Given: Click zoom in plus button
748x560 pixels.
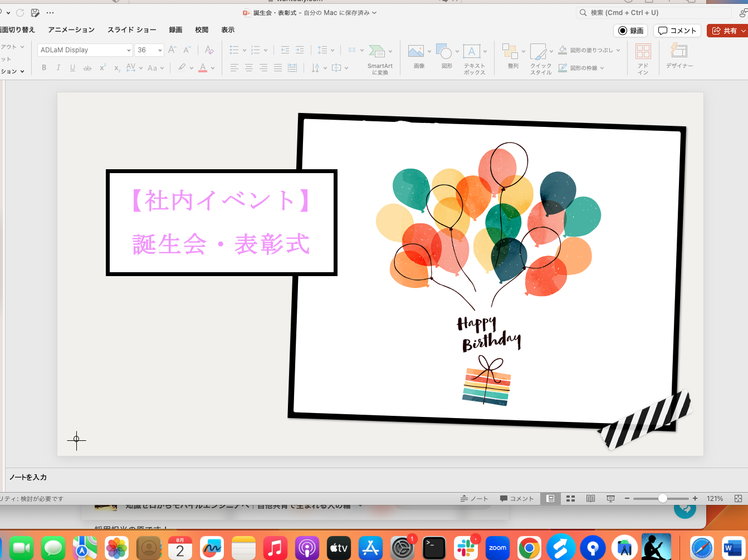Looking at the screenshot, I should [695, 498].
